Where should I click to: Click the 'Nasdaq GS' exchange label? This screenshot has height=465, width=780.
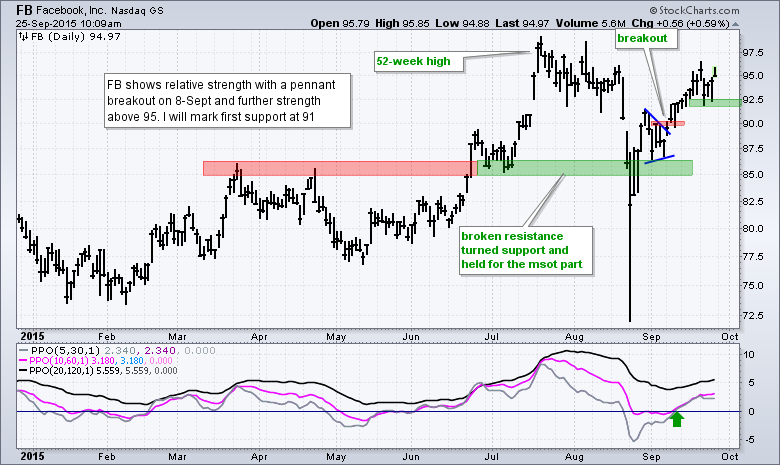point(137,10)
